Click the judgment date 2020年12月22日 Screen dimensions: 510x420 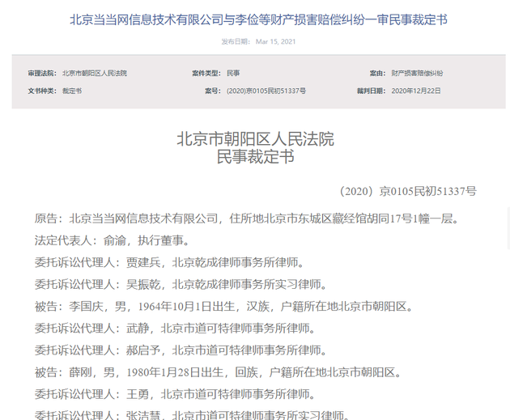416,91
